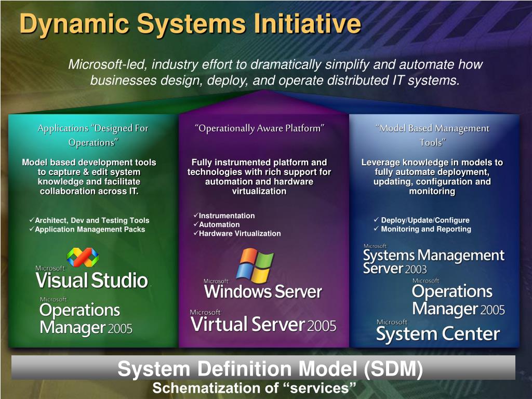
Task: Click the "Visual Studio" product wordmark
Action: 92,277
